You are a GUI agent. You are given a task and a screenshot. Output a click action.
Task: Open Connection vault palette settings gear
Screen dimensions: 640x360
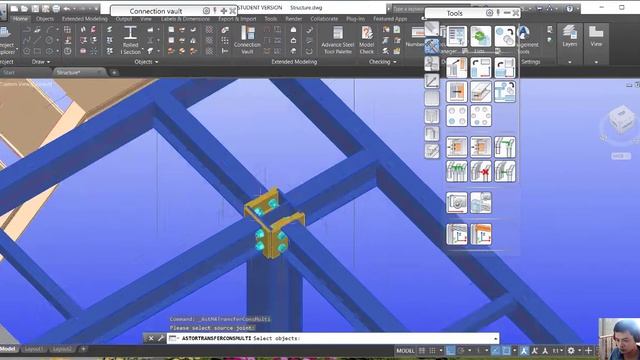pos(206,11)
